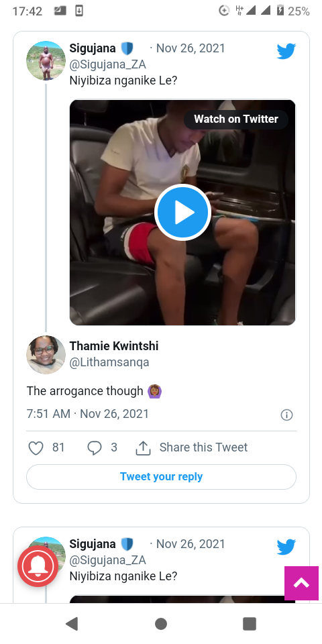Open Twitter bird logo in second tweet
322x644 pixels.
point(286,547)
